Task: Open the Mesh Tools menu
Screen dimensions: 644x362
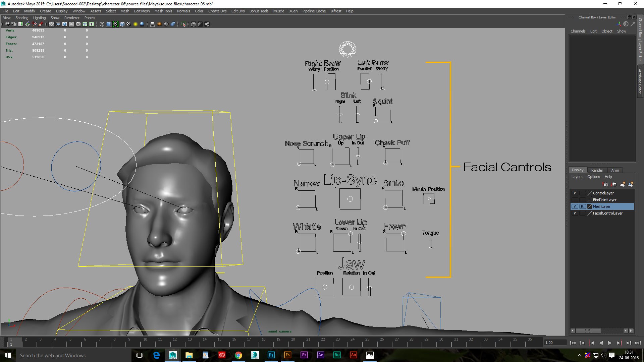Action: tap(163, 11)
